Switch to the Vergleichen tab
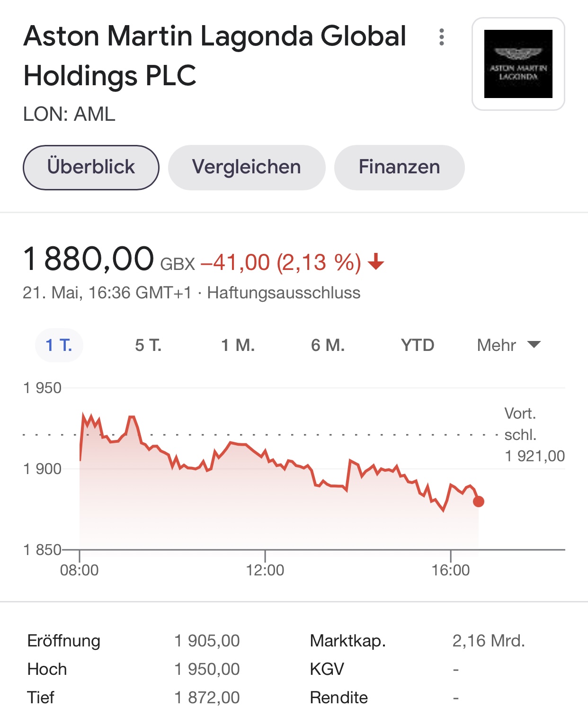Image resolution: width=588 pixels, height=726 pixels. click(x=247, y=167)
